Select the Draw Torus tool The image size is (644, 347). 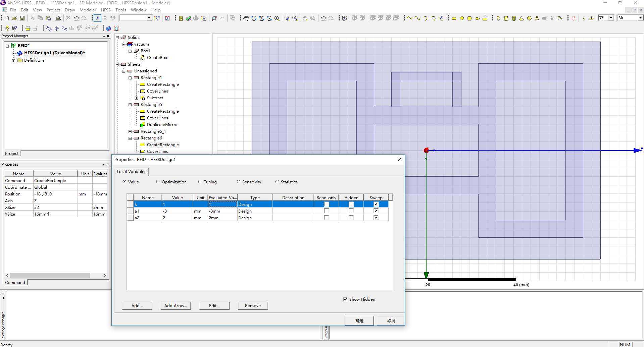point(537,18)
